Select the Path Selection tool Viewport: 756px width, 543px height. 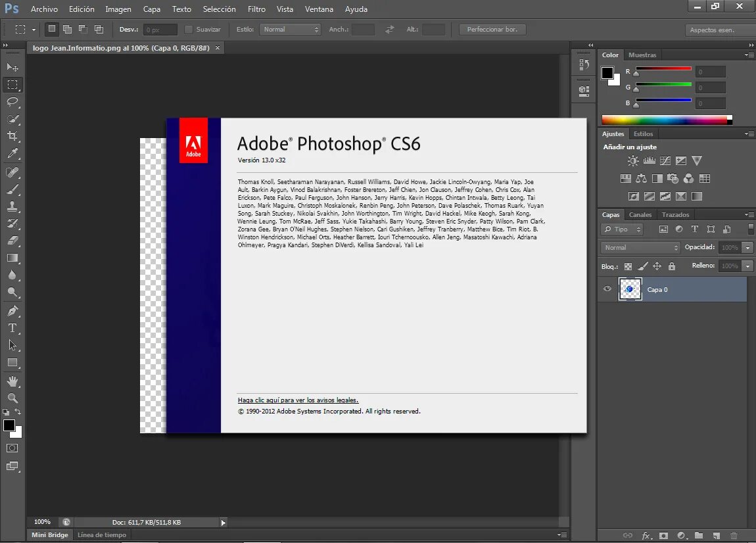point(12,345)
